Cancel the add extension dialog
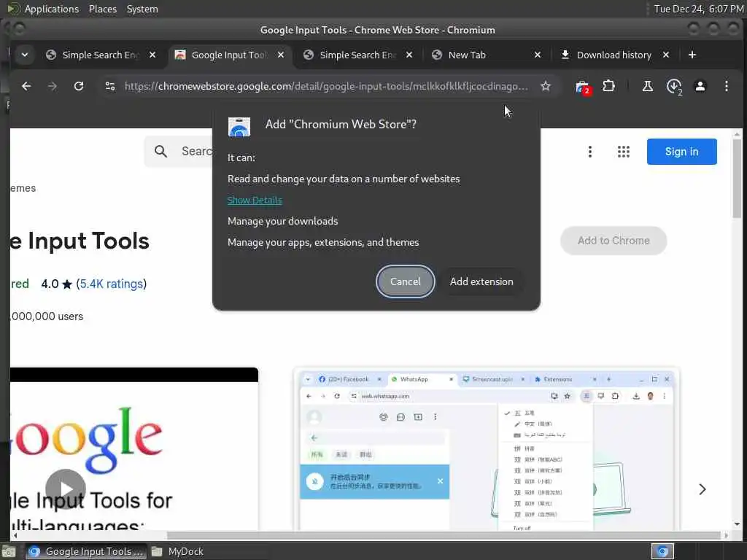 pos(405,281)
